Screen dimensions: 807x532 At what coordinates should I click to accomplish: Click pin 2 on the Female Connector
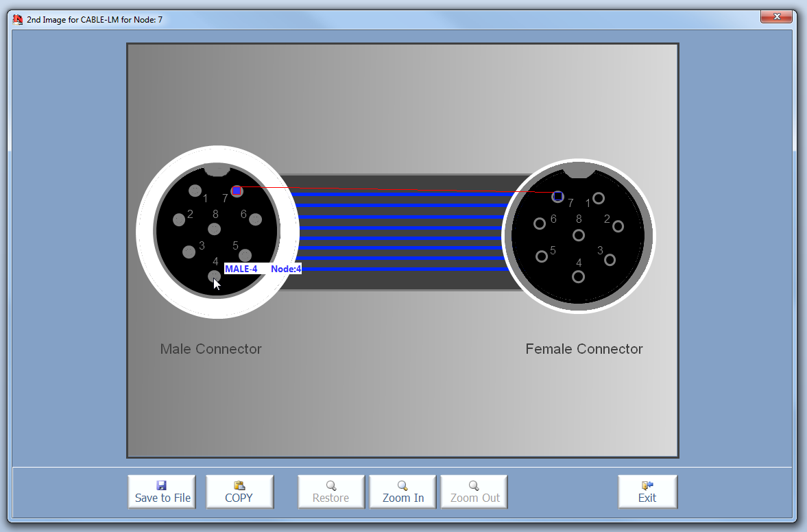[x=618, y=226]
